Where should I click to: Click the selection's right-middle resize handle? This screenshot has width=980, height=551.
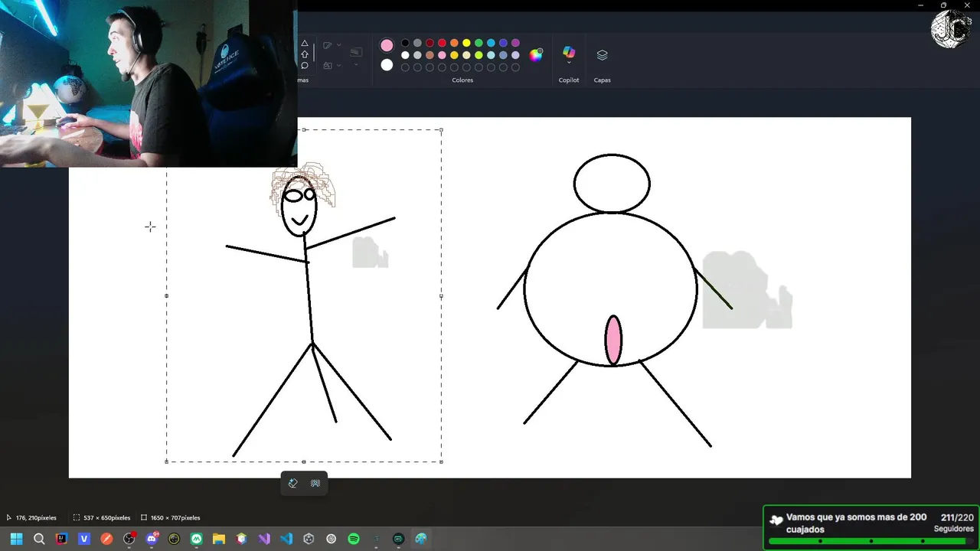click(x=441, y=295)
